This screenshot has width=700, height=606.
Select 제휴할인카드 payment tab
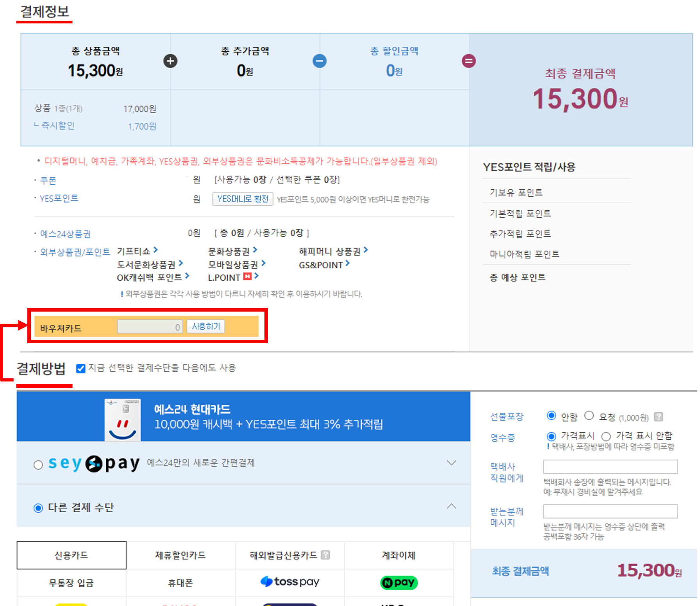click(x=180, y=555)
